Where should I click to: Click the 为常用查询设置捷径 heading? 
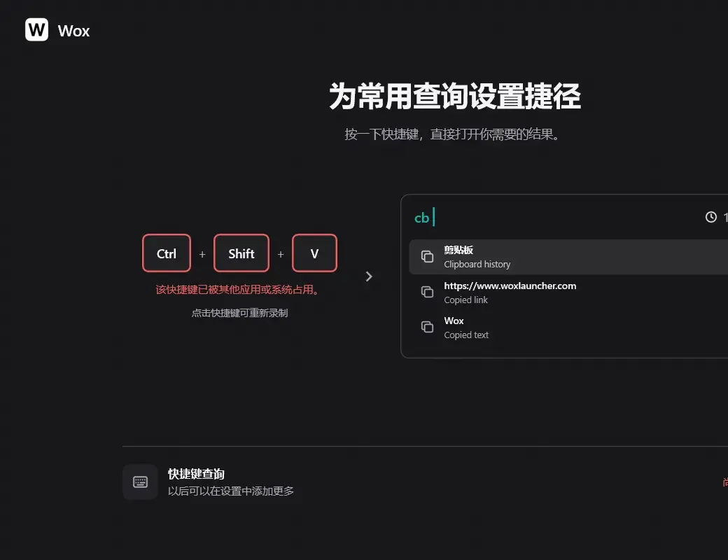(x=455, y=96)
